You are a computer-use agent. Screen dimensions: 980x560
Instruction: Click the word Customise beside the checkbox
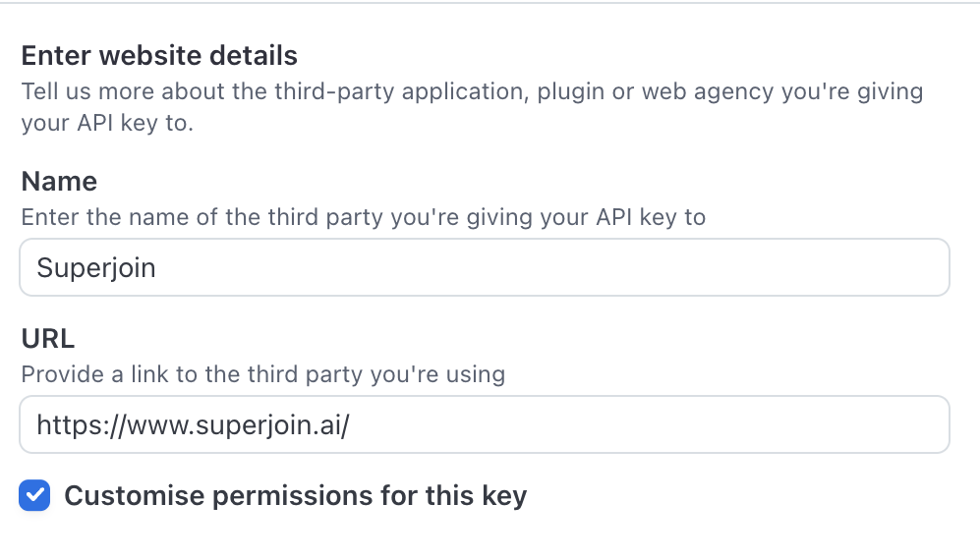pyautogui.click(x=134, y=496)
